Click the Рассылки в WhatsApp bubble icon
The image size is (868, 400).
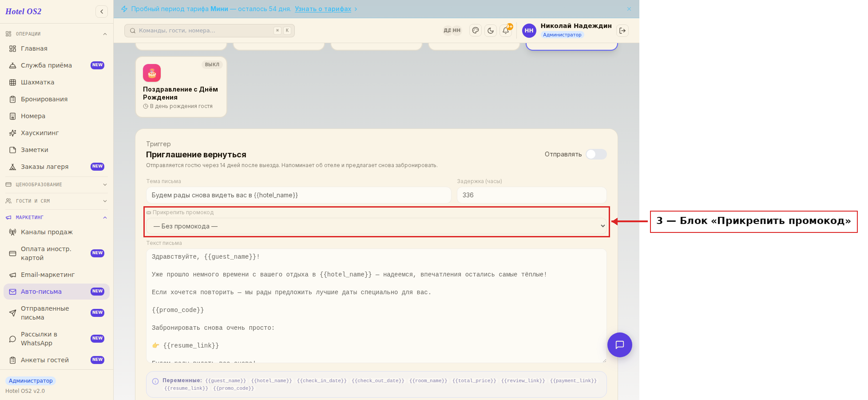tap(13, 339)
